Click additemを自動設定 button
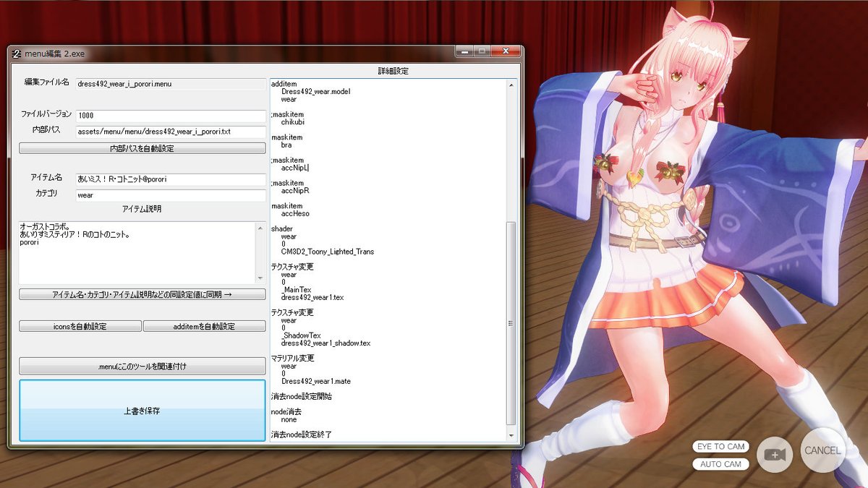This screenshot has height=488, width=868. click(205, 326)
